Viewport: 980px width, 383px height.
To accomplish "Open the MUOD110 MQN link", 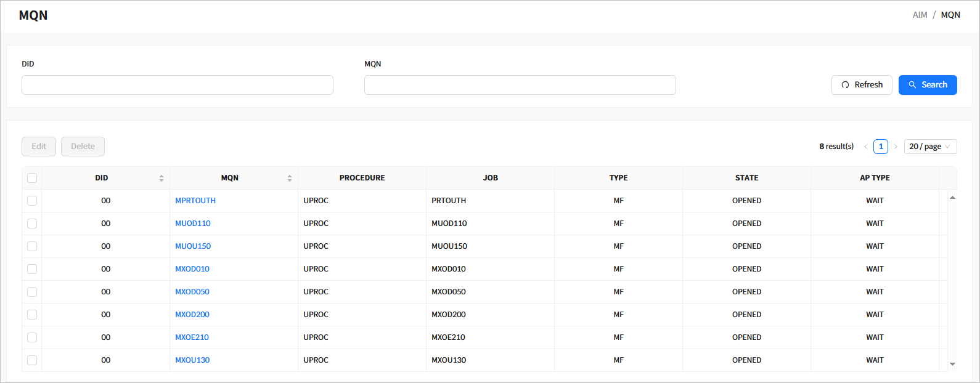I will click(193, 224).
